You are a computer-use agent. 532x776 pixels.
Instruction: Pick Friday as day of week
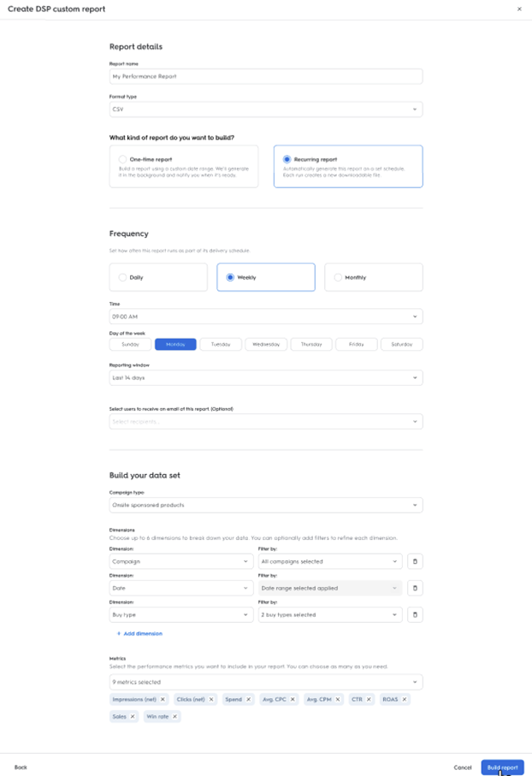(356, 344)
